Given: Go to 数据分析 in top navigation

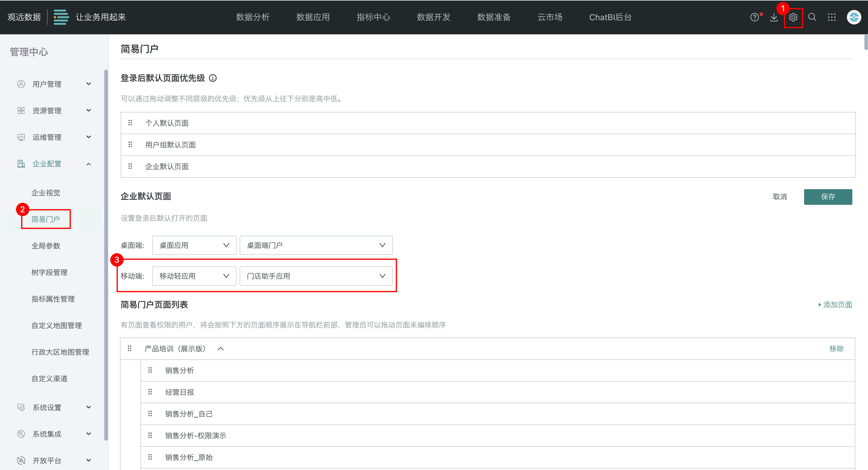Looking at the screenshot, I should point(253,17).
